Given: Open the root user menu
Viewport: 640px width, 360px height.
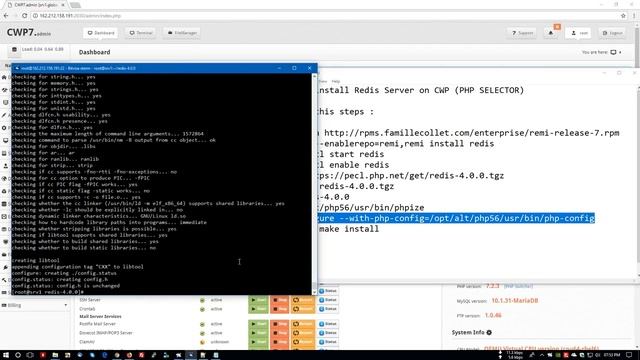Looking at the screenshot, I should click(x=578, y=33).
